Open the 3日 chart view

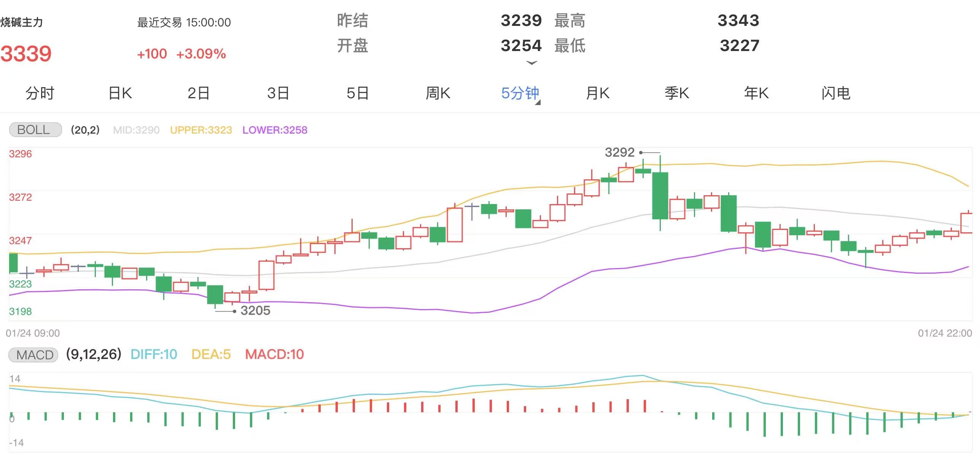point(278,93)
